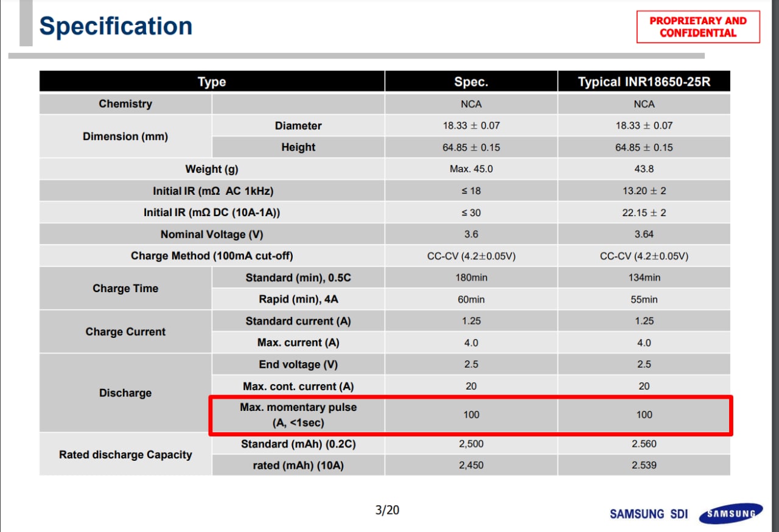
Task: Click the Initial IR AC 1kHz label
Action: (212, 191)
